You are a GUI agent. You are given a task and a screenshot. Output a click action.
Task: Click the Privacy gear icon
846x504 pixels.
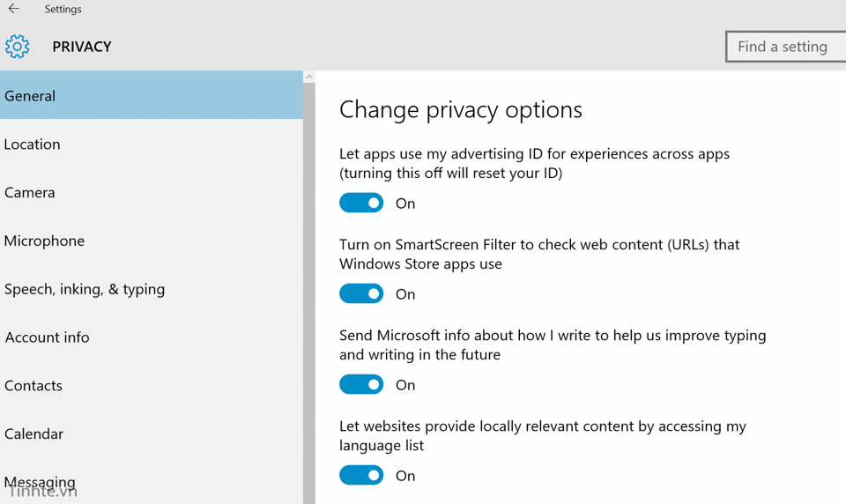pos(17,47)
